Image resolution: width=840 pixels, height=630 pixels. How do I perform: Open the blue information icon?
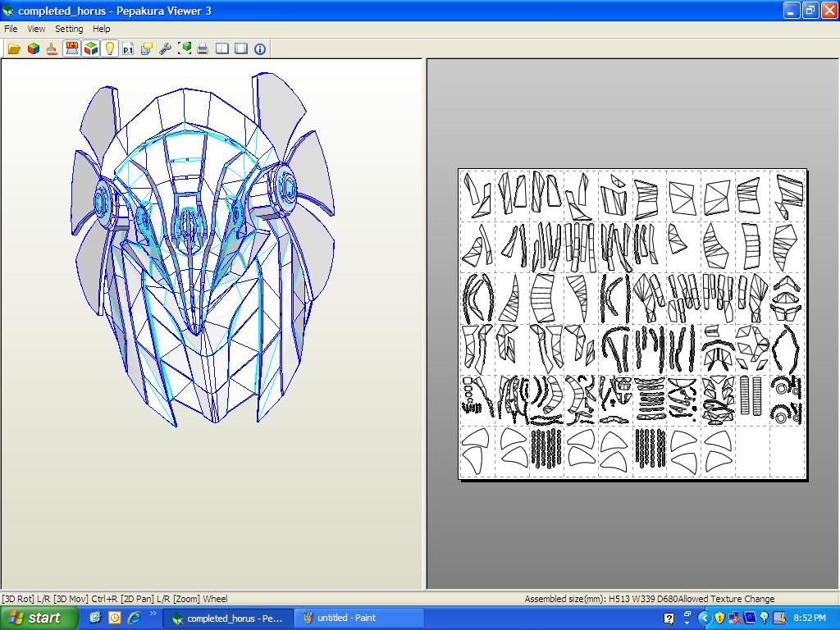pyautogui.click(x=260, y=49)
